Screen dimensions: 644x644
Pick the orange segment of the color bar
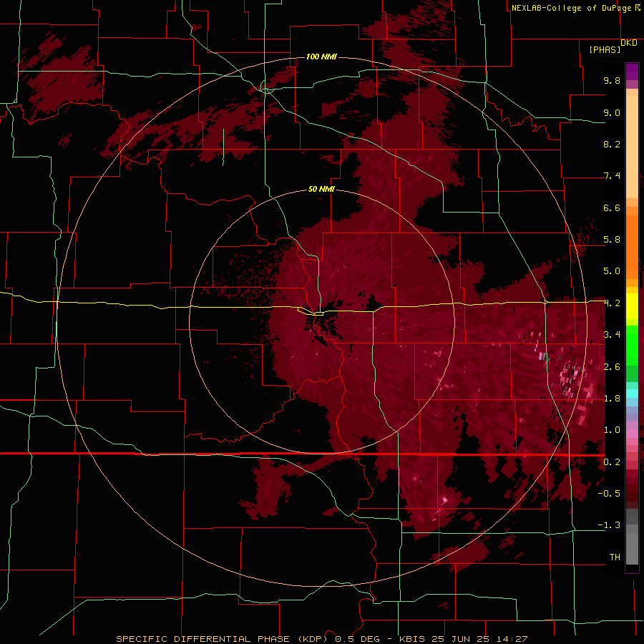pyautogui.click(x=632, y=248)
